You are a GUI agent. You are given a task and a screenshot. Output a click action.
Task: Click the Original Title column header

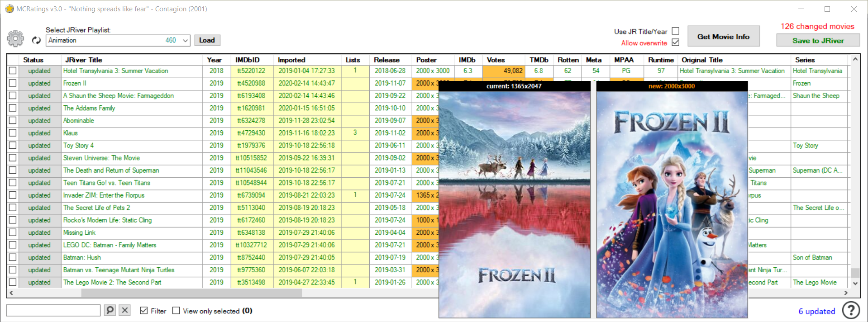734,60
